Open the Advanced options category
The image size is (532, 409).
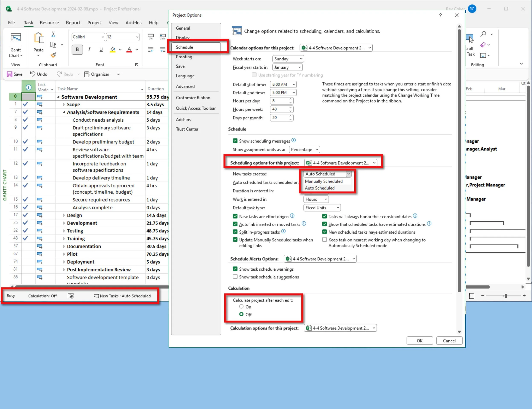click(185, 86)
